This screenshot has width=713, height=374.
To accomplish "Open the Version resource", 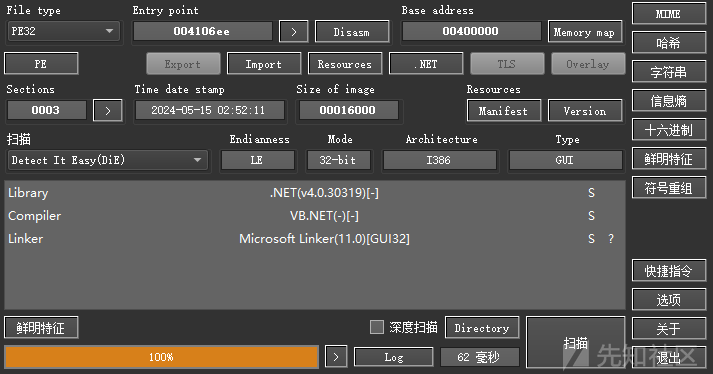I will 585,111.
